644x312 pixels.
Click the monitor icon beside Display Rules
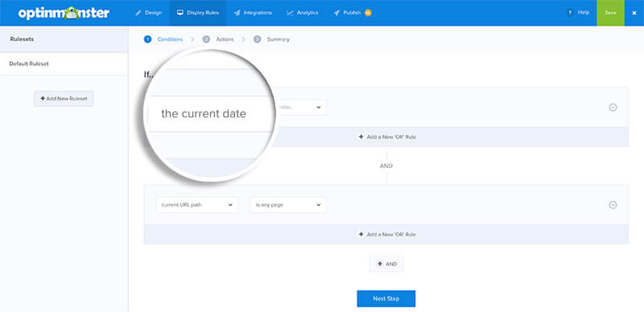tap(180, 13)
